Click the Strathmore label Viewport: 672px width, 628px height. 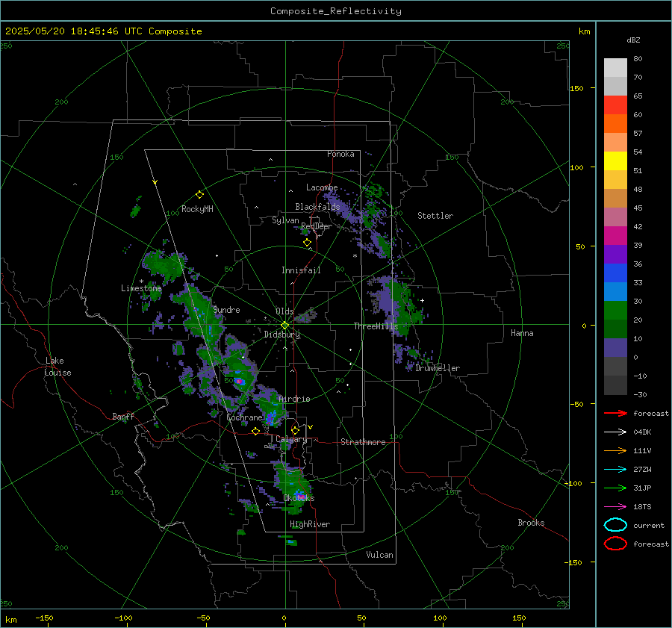[x=363, y=442]
